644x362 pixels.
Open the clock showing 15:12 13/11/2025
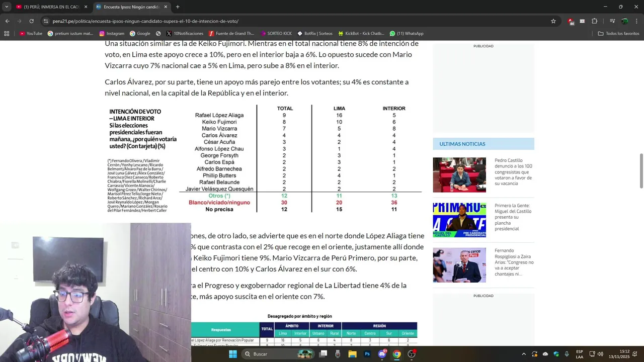tap(619, 354)
